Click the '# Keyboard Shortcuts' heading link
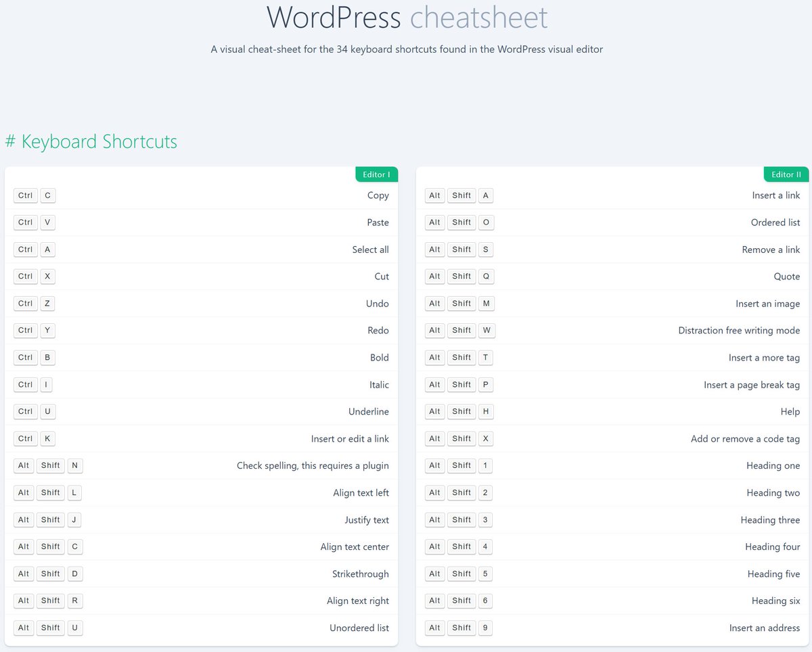Image resolution: width=812 pixels, height=652 pixels. (91, 141)
